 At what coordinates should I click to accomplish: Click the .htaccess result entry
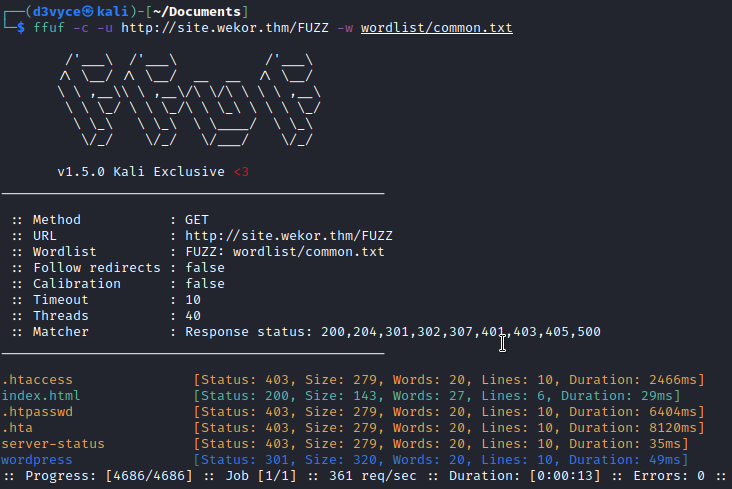click(37, 380)
